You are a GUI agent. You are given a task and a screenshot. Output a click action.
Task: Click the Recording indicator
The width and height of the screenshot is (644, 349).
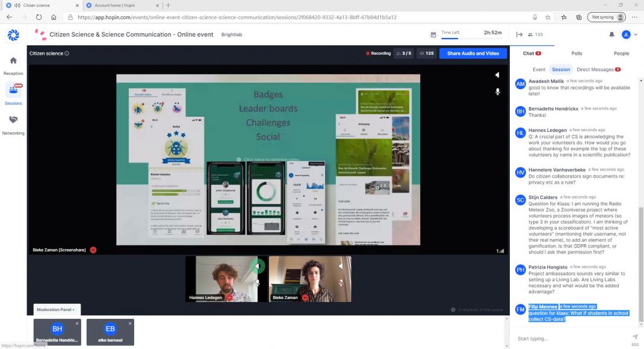pos(378,54)
